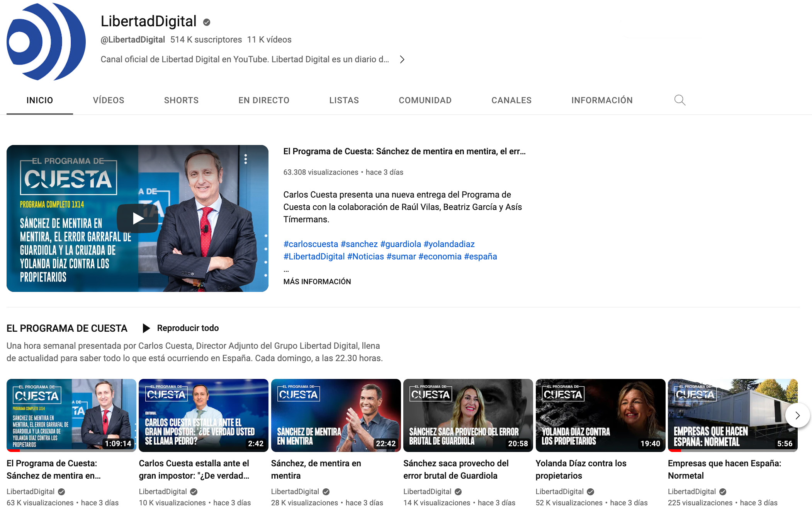Go to the COMUNIDAD tab
The image size is (812, 515).
(x=425, y=101)
